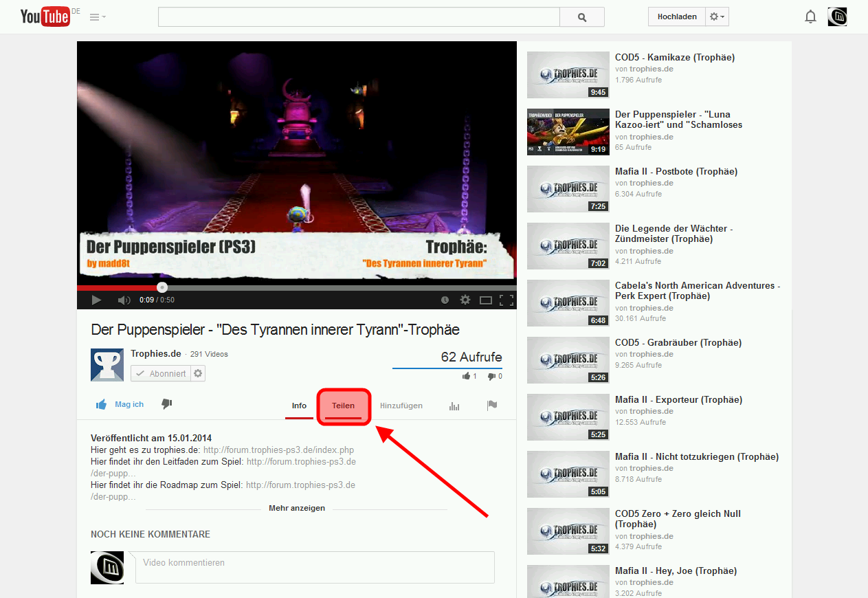Switch to the Info tab
Image resolution: width=868 pixels, height=598 pixels.
pyautogui.click(x=299, y=406)
